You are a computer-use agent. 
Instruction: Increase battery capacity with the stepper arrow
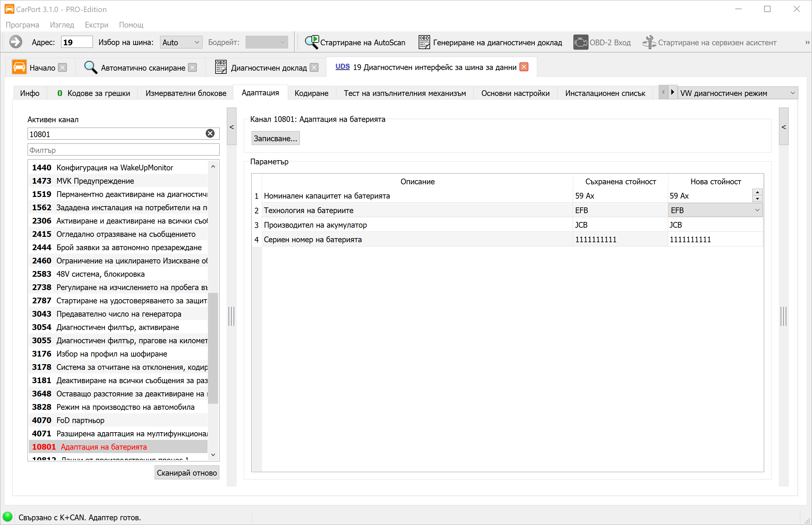coord(757,192)
